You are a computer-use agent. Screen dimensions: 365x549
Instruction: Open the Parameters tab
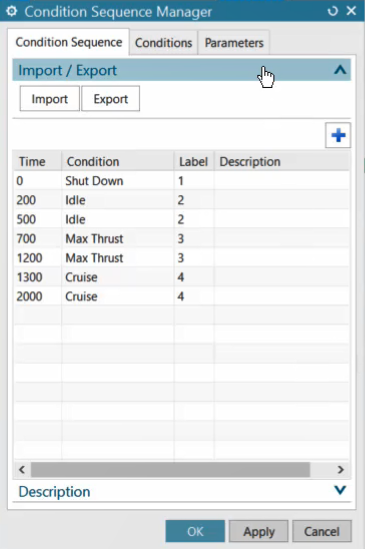tap(234, 43)
